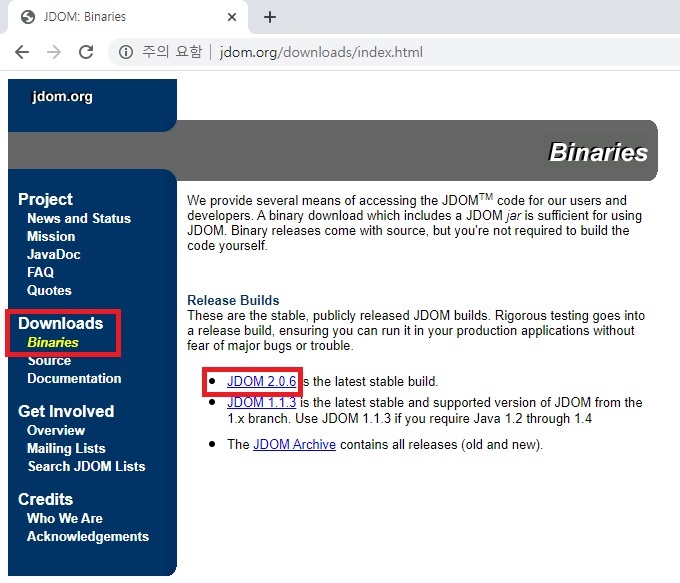This screenshot has width=680, height=583.
Task: Click the Release Builds heading
Action: point(233,300)
